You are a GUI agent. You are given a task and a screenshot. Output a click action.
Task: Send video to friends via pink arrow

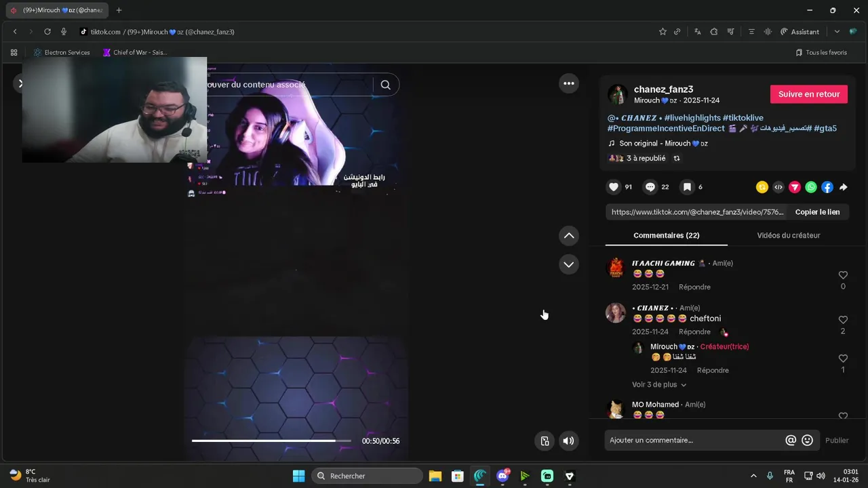click(795, 187)
